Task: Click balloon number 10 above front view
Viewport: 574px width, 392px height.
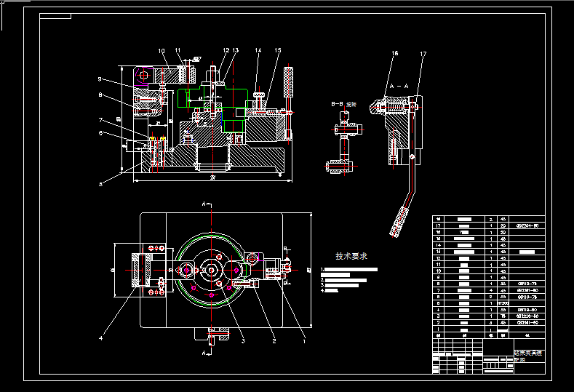Action: (162, 51)
